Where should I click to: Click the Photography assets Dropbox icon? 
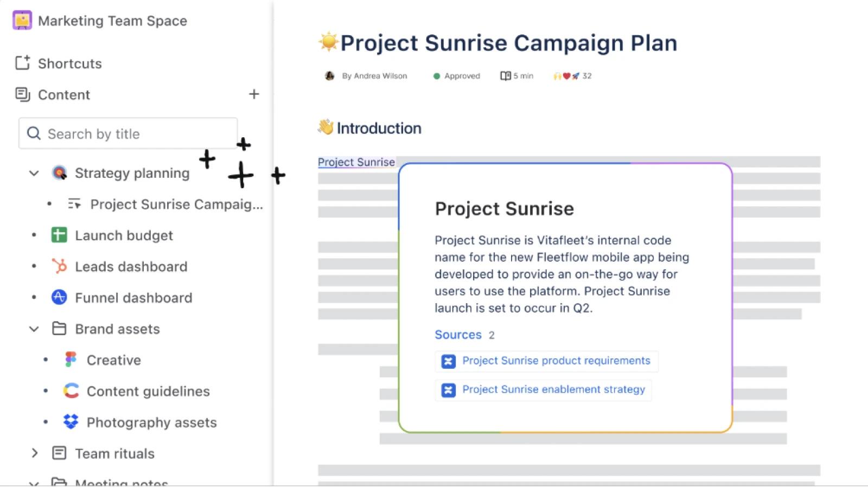click(71, 422)
